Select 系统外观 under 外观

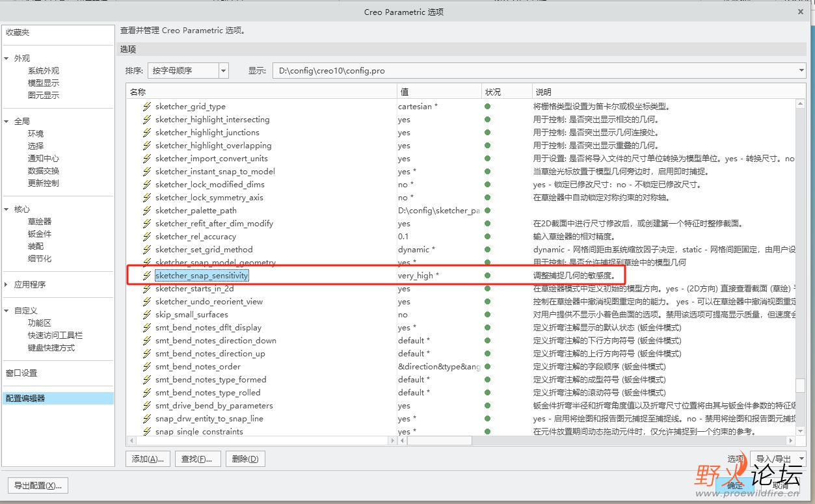click(x=43, y=71)
